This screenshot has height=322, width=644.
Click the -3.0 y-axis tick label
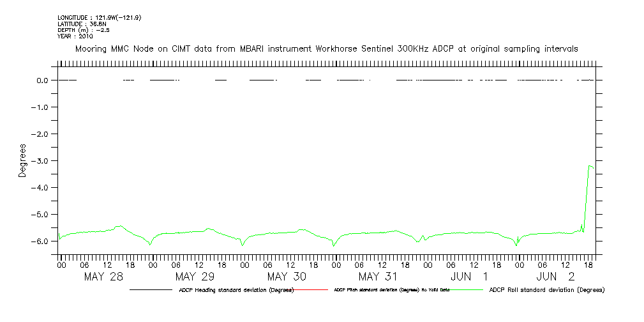coord(41,161)
